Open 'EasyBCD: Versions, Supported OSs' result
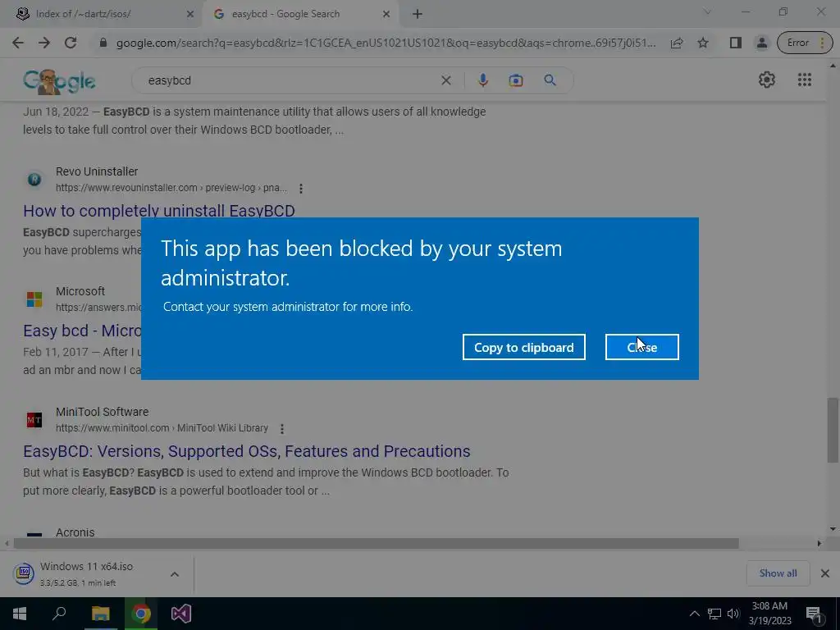 click(x=246, y=451)
